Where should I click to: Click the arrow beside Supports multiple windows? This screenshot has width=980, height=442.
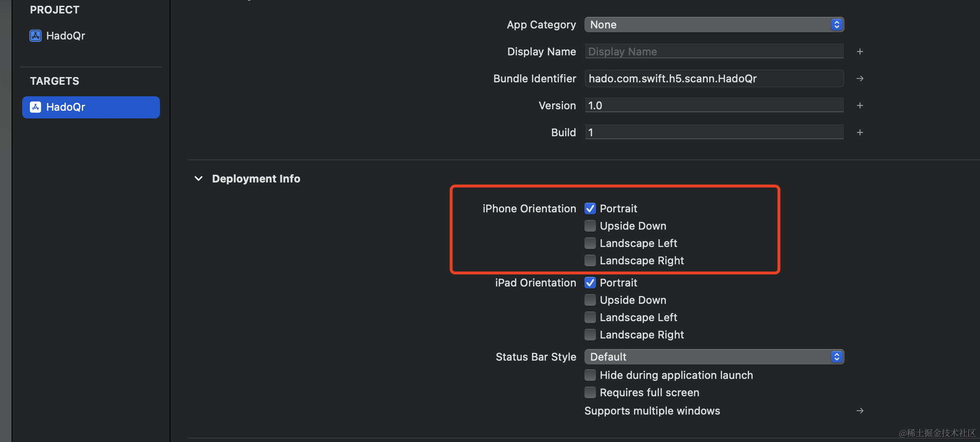pyautogui.click(x=860, y=411)
